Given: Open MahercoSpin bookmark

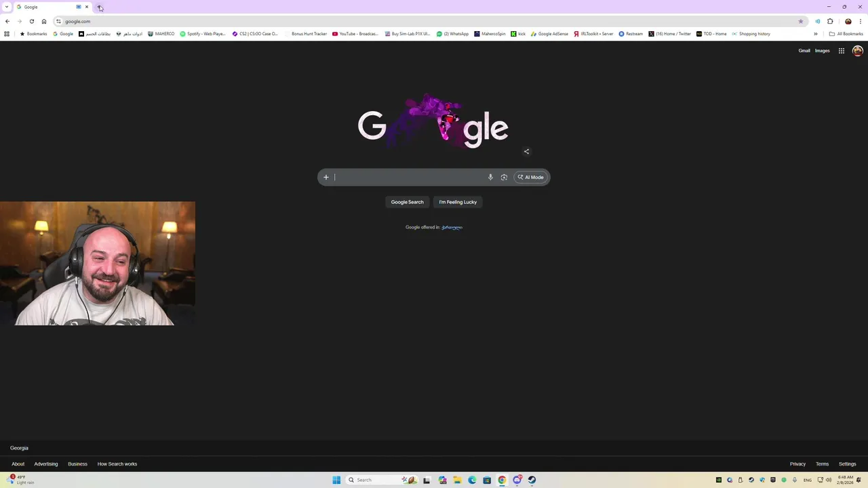Looking at the screenshot, I should tap(490, 34).
